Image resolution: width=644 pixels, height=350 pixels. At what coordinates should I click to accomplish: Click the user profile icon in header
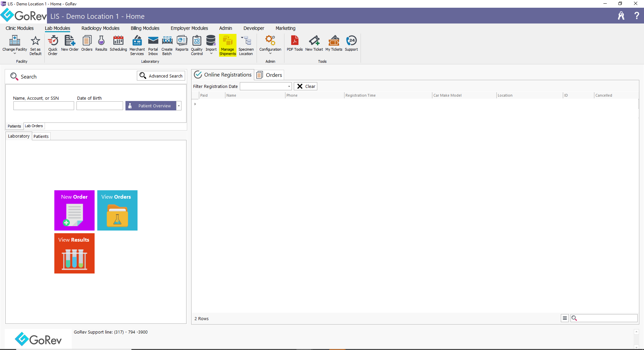point(621,16)
